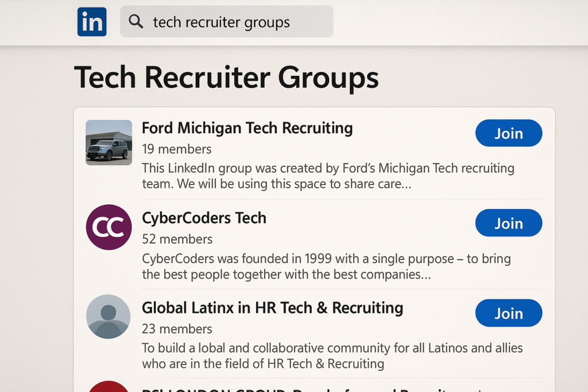Image resolution: width=588 pixels, height=392 pixels.
Task: Click the CyberCoders CC avatar
Action: pos(109,227)
